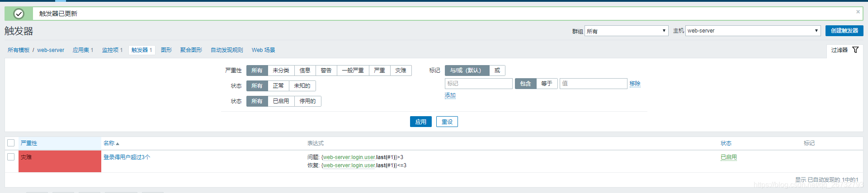Click the green success checkmark icon
The image size is (868, 193).
pos(19,14)
